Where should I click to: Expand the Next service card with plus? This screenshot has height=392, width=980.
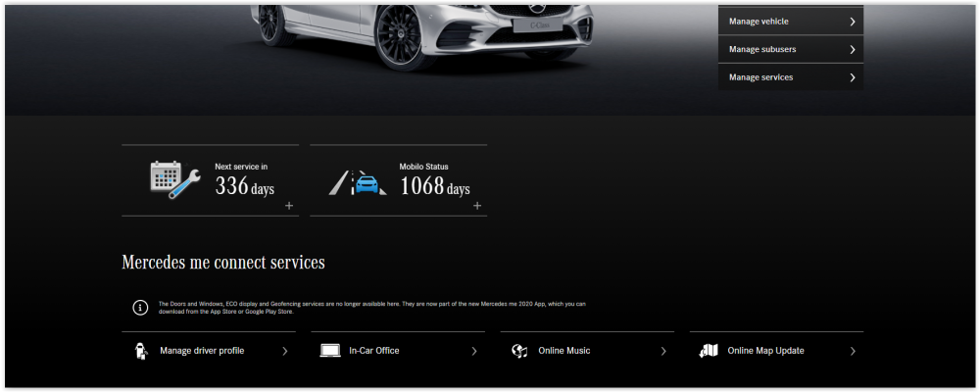[289, 206]
